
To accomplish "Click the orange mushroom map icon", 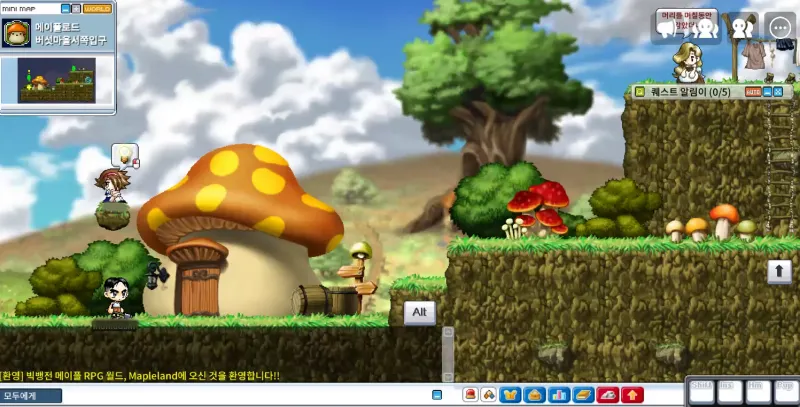I will point(16,33).
